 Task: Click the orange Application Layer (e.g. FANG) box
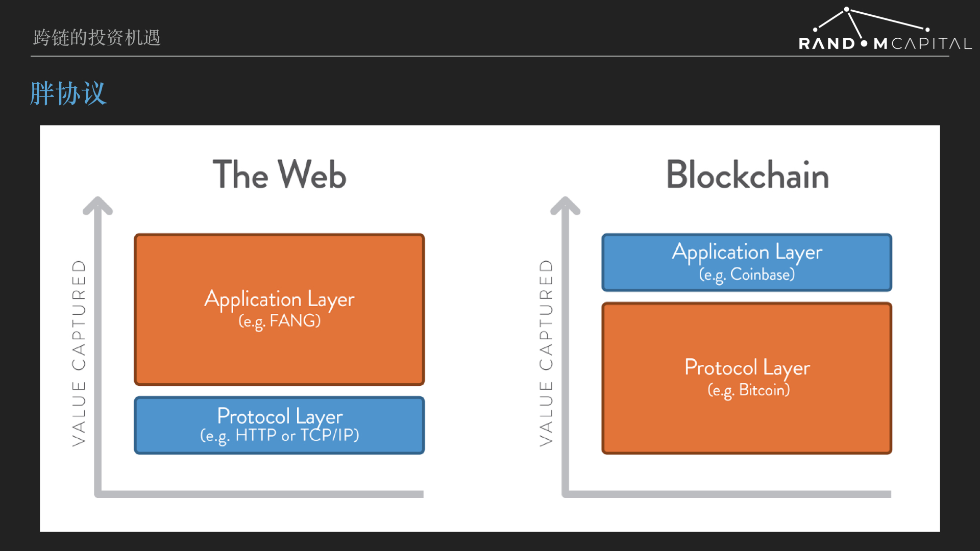pos(279,309)
